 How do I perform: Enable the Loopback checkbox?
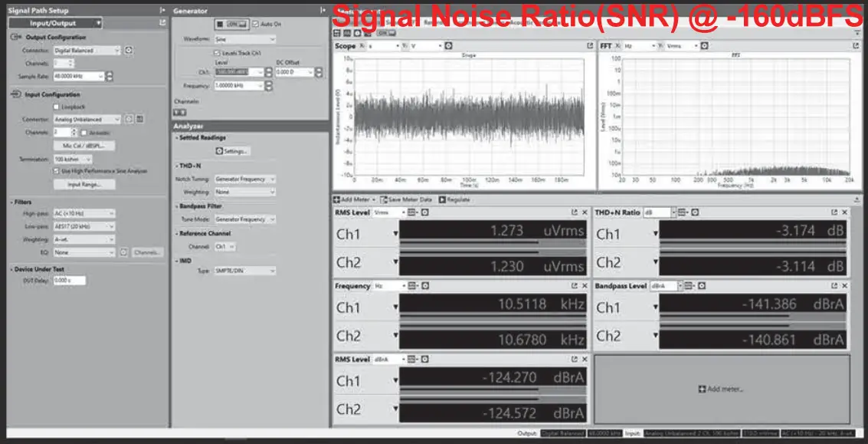pyautogui.click(x=56, y=107)
